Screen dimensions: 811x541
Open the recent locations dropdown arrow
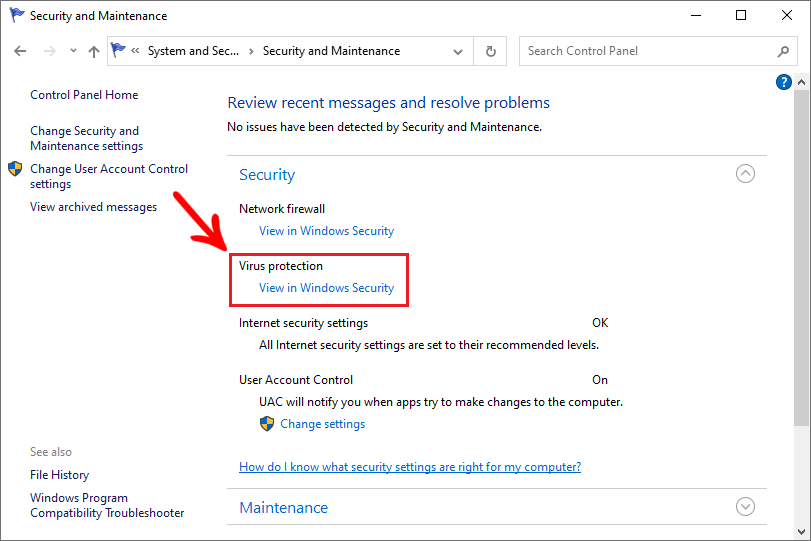(x=73, y=51)
